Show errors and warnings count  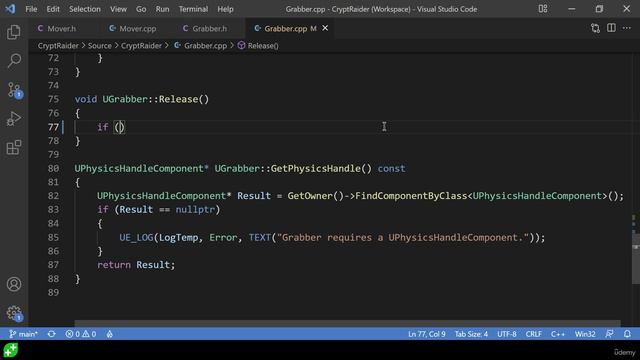click(x=81, y=334)
